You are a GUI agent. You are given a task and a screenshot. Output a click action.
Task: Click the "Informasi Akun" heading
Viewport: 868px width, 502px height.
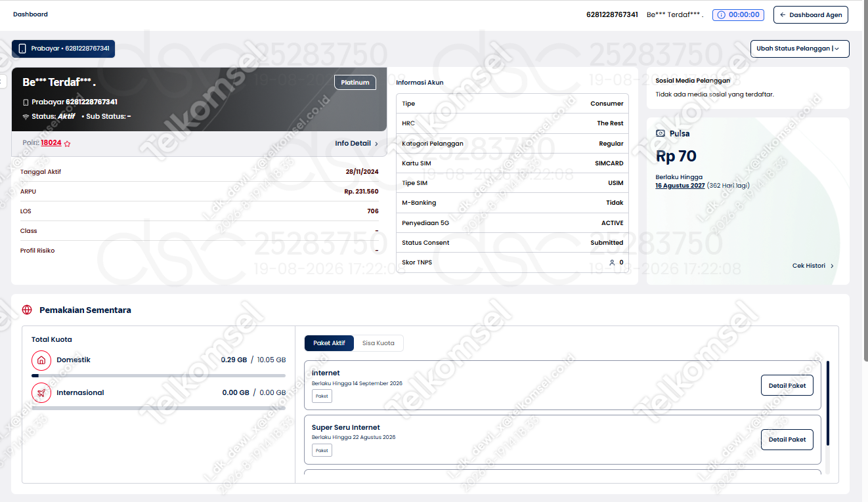pyautogui.click(x=420, y=83)
